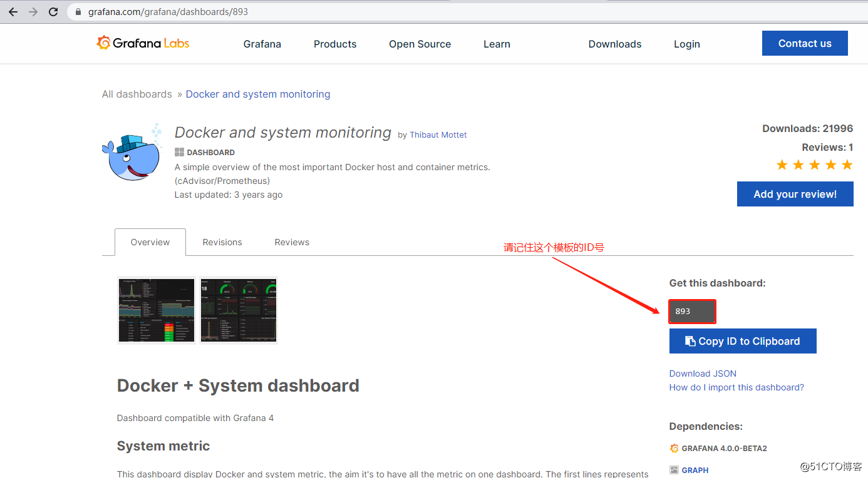Go to the Downloads page
This screenshot has width=868, height=478.
[615, 44]
